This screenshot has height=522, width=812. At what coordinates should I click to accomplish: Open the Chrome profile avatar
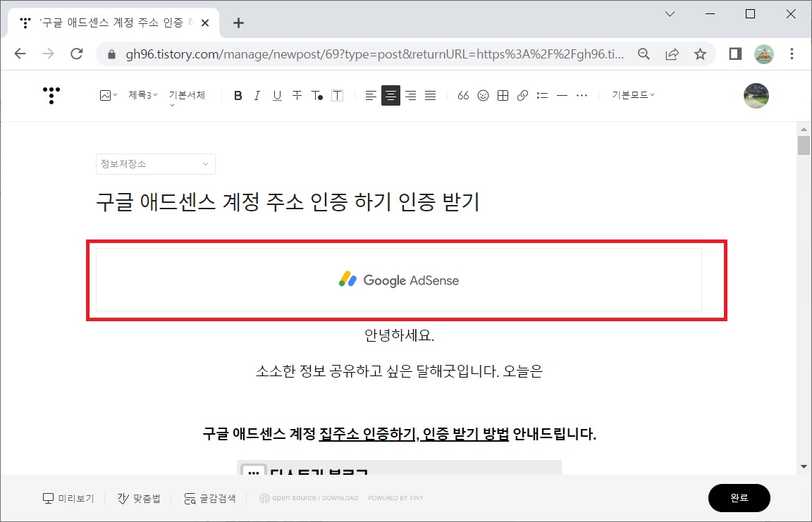coord(764,54)
